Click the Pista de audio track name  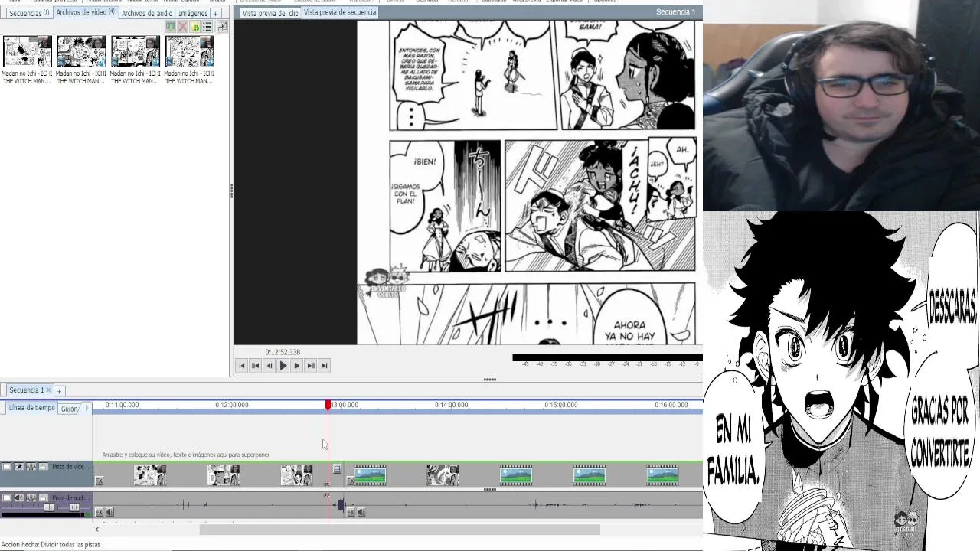(70, 497)
